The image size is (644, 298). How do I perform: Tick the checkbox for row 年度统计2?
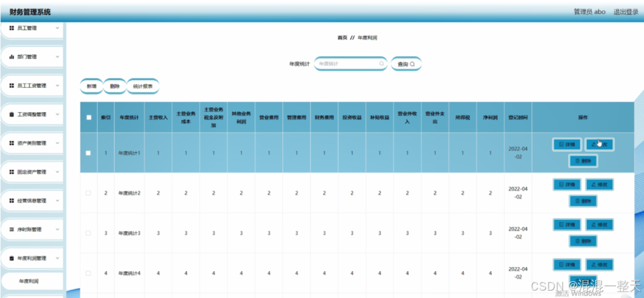88,193
